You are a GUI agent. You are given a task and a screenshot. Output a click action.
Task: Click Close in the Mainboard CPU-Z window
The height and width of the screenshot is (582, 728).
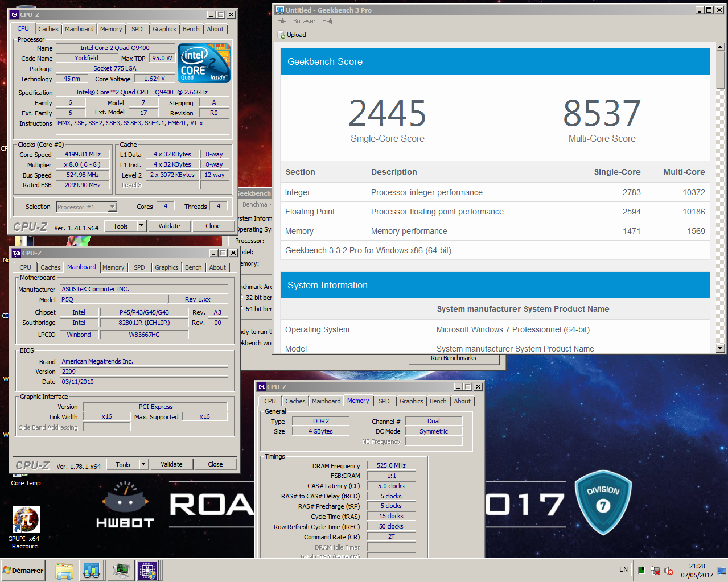pos(215,464)
